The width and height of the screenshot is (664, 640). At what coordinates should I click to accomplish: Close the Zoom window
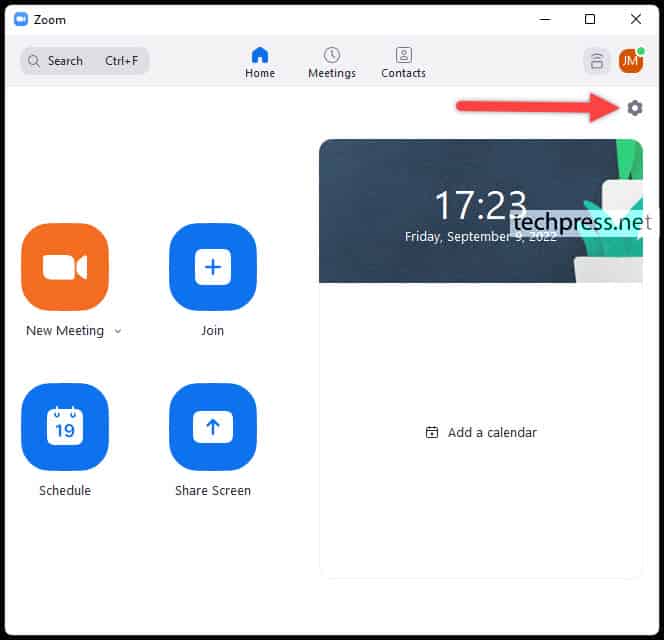point(636,19)
